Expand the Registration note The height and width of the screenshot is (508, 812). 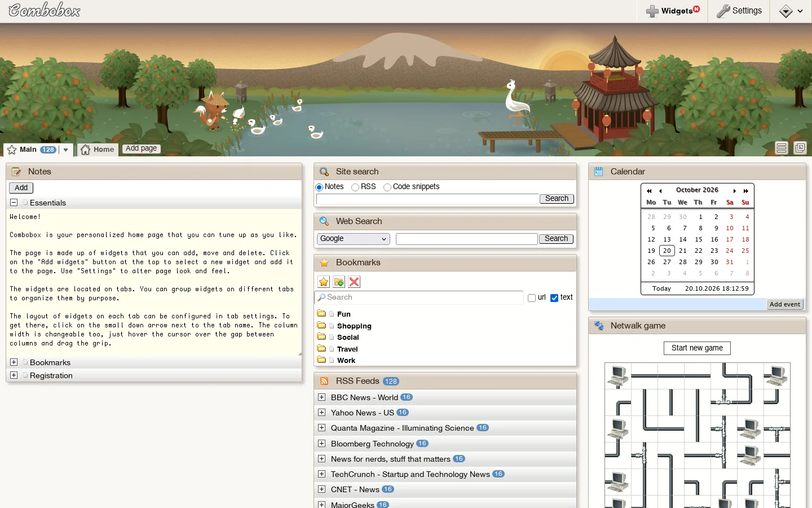(x=14, y=375)
